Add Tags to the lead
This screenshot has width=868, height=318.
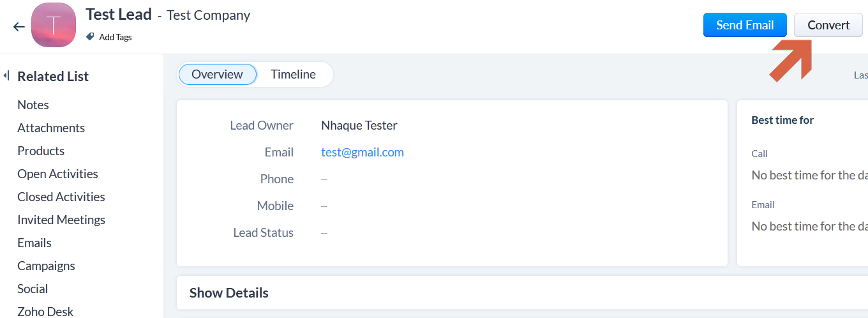(116, 37)
